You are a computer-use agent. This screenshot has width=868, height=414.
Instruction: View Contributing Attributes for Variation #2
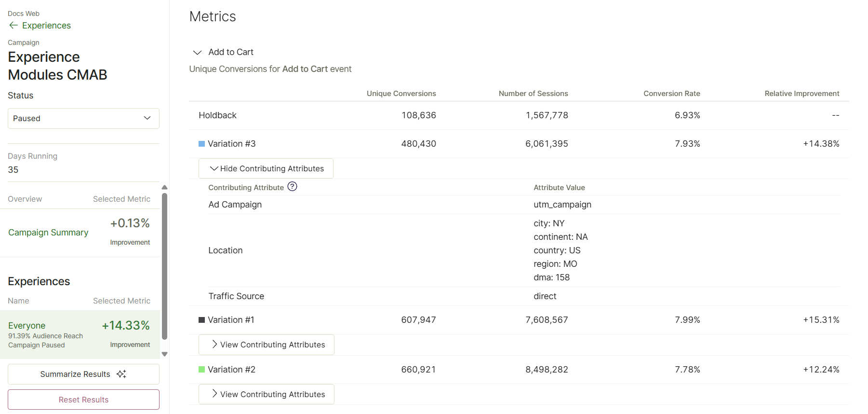click(267, 394)
